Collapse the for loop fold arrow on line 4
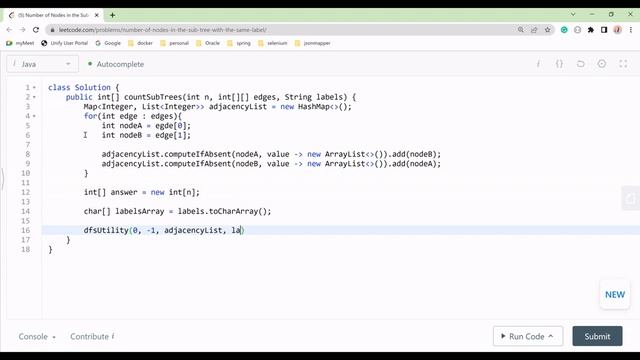The image size is (640, 360). pos(34,116)
